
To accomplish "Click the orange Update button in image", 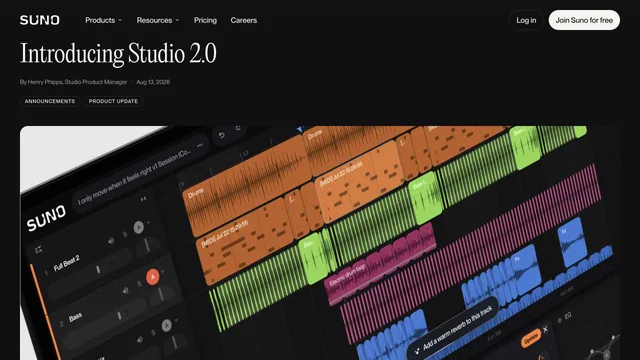I will 531,339.
